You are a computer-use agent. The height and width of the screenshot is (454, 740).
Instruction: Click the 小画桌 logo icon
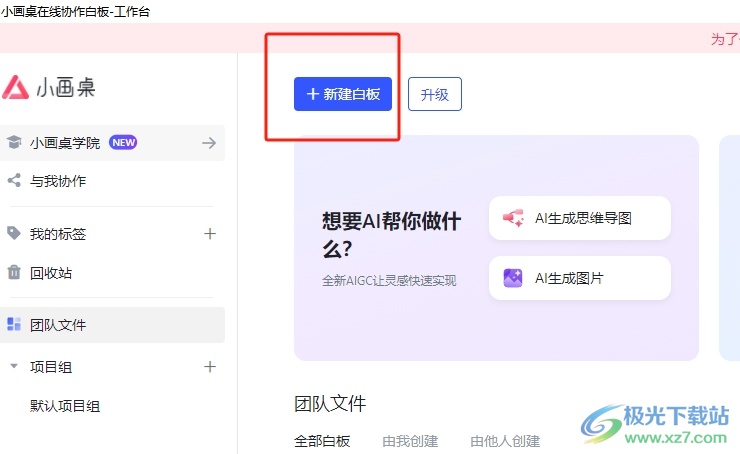(x=15, y=87)
